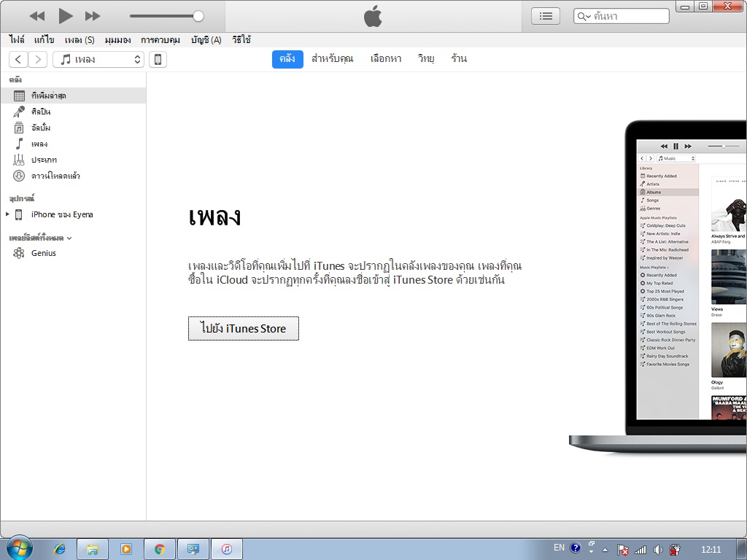Switch to the เลือกหา tab
The height and width of the screenshot is (560, 747).
click(x=386, y=59)
